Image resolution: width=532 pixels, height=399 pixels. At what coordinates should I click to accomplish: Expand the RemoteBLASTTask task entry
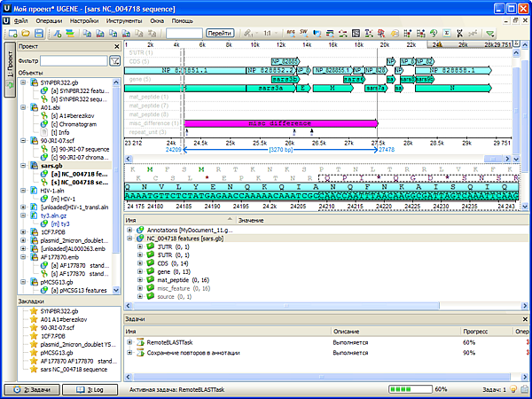[x=129, y=341]
